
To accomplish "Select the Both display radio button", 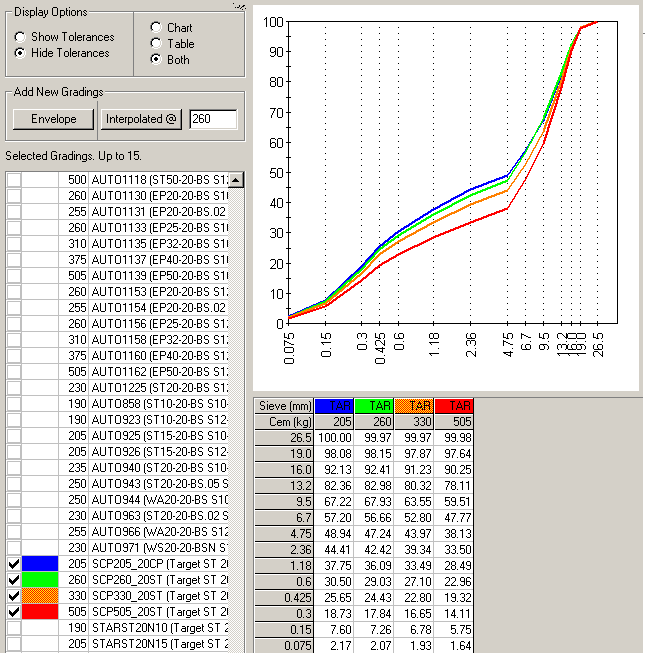I will (156, 60).
